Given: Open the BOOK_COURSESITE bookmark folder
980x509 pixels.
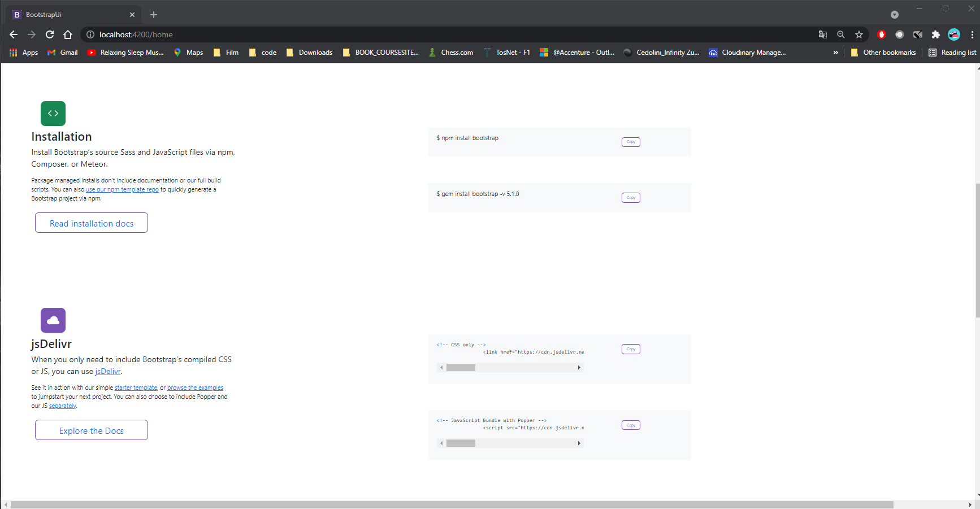Looking at the screenshot, I should point(381,53).
